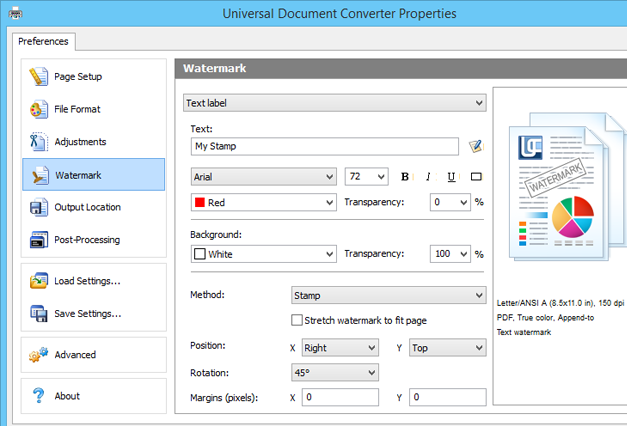Go to the Adjustments section
The image size is (627, 426).
tap(94, 142)
